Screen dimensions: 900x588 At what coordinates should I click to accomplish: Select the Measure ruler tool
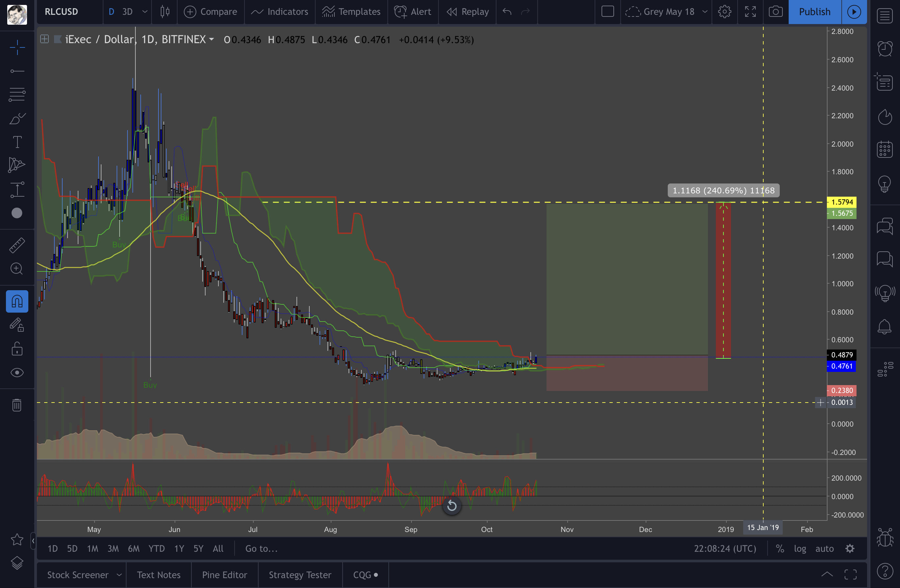coord(17,245)
